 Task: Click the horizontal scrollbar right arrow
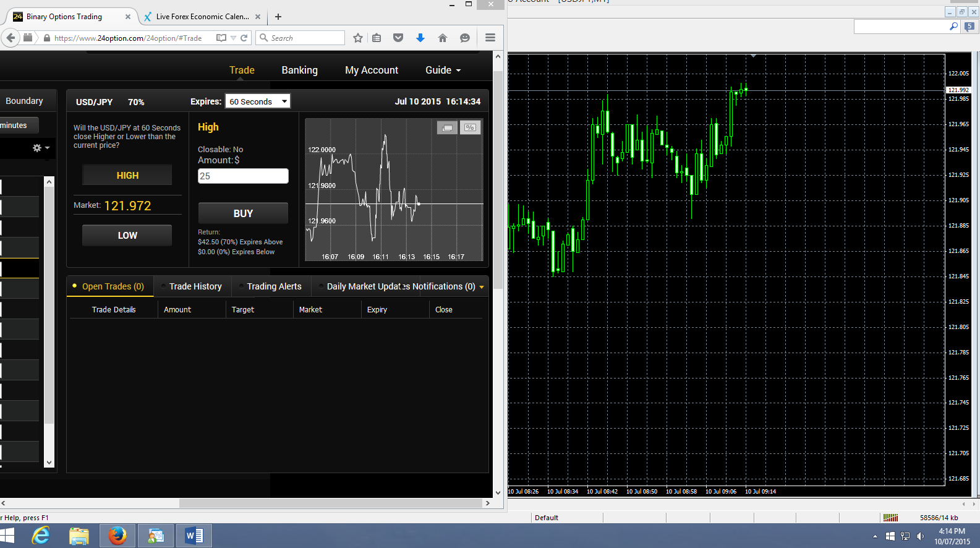coord(488,503)
